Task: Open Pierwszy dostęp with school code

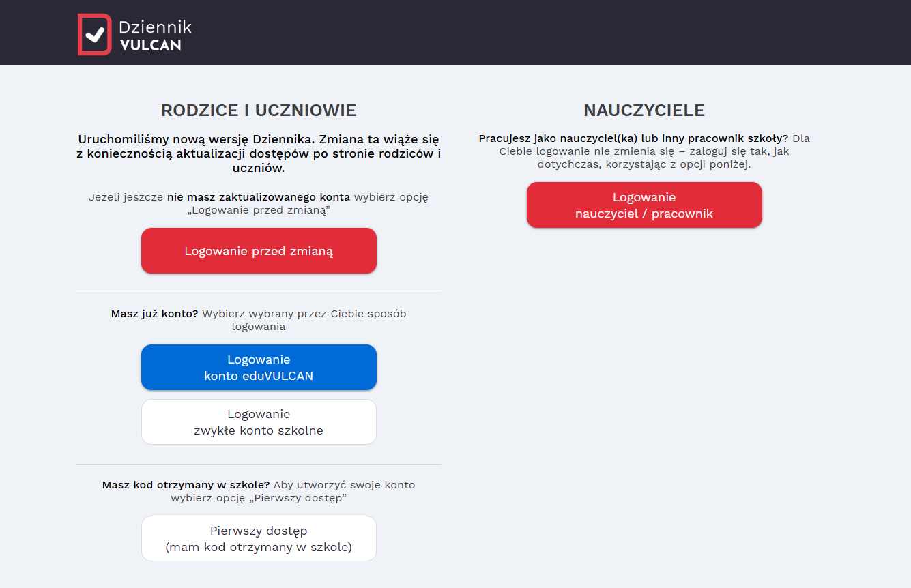Action: (x=259, y=539)
